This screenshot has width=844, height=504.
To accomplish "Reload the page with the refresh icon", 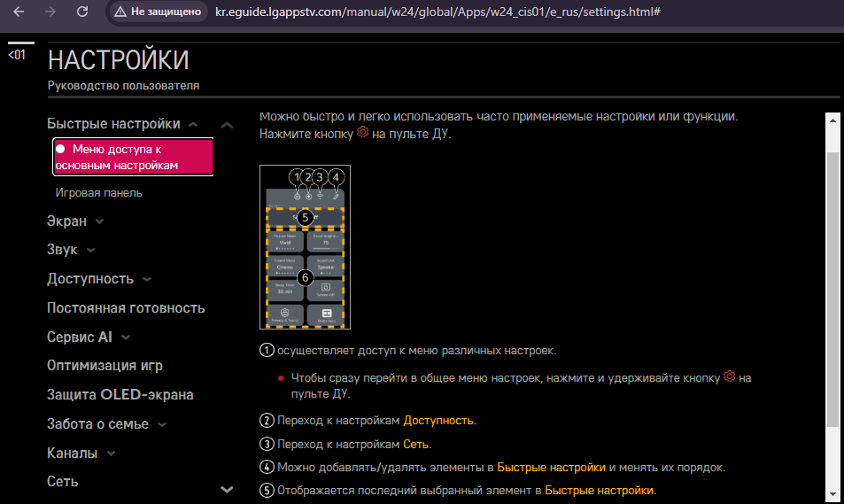I will (81, 12).
